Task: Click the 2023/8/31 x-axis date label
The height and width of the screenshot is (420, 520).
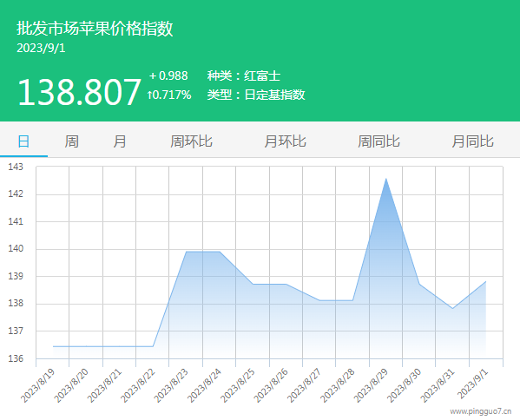Action: point(438,385)
